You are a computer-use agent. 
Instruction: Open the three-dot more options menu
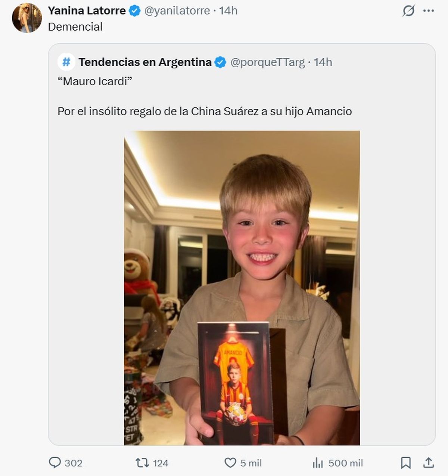429,11
